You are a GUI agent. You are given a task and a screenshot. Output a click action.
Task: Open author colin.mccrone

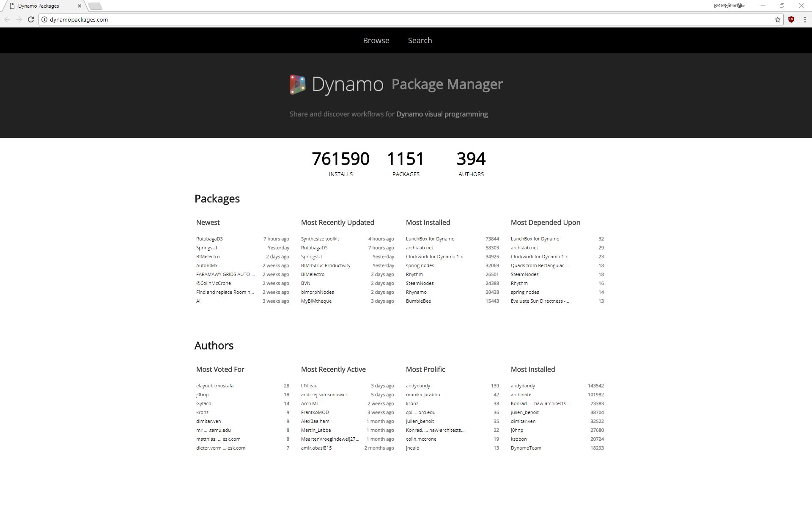421,439
